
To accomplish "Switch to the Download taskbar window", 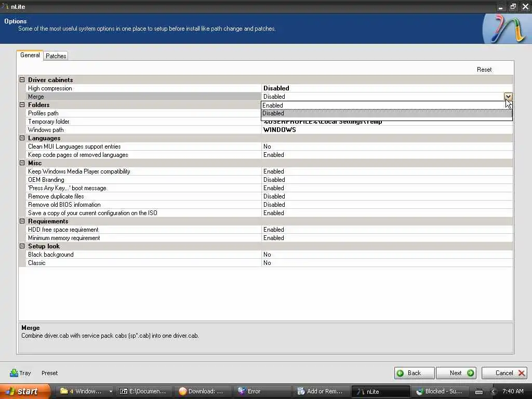I will pos(203,391).
